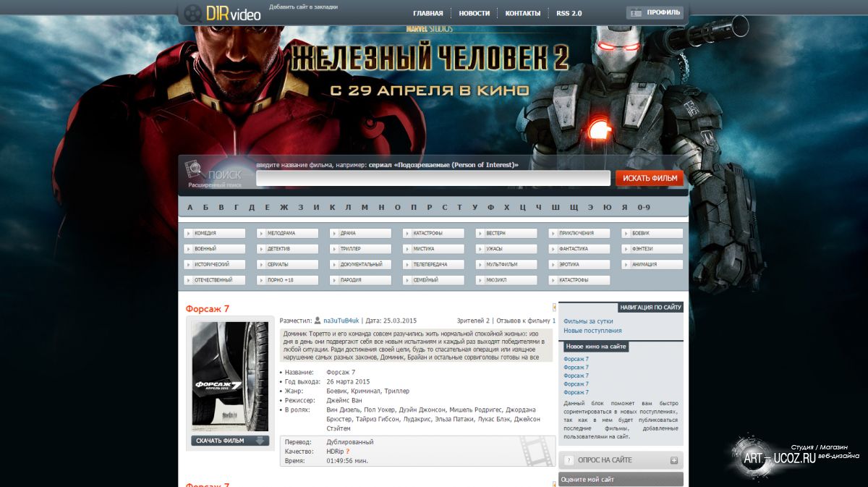
Task: Click the user icon beside na3uTuB4uk
Action: tap(318, 321)
